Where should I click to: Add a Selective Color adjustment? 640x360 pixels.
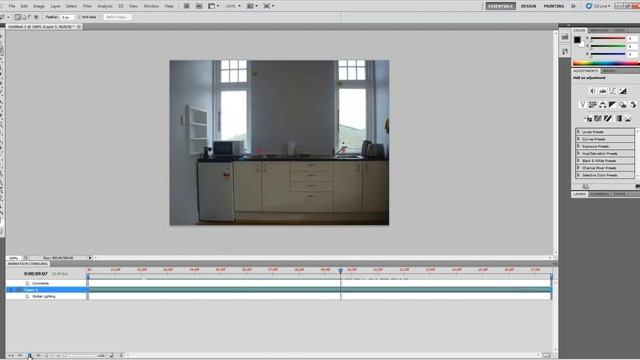click(628, 118)
